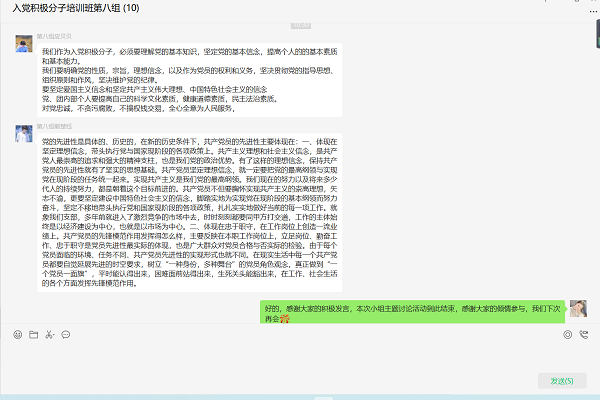Image resolution: width=600 pixels, height=400 pixels.
Task: Start a group live stream
Action: (x=567, y=335)
